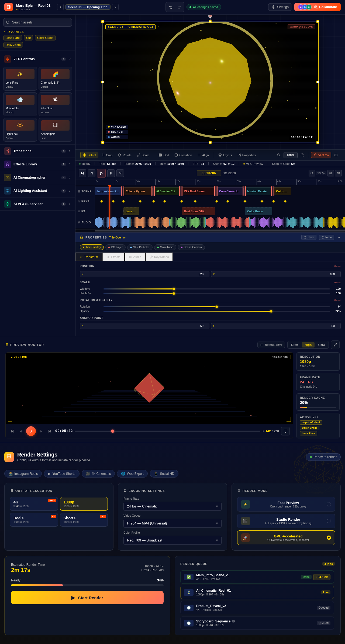Select the Studio Render mode
Screen dimensions: 345x644
coord(286,521)
